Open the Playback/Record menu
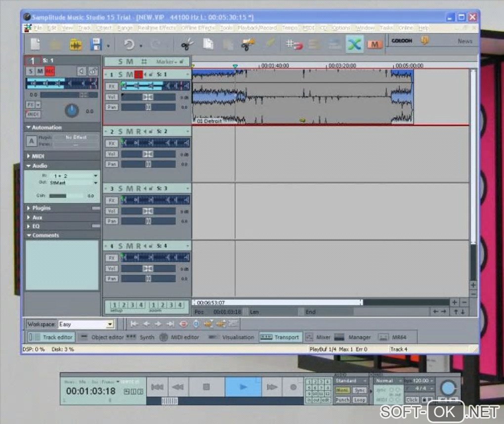 click(x=257, y=28)
